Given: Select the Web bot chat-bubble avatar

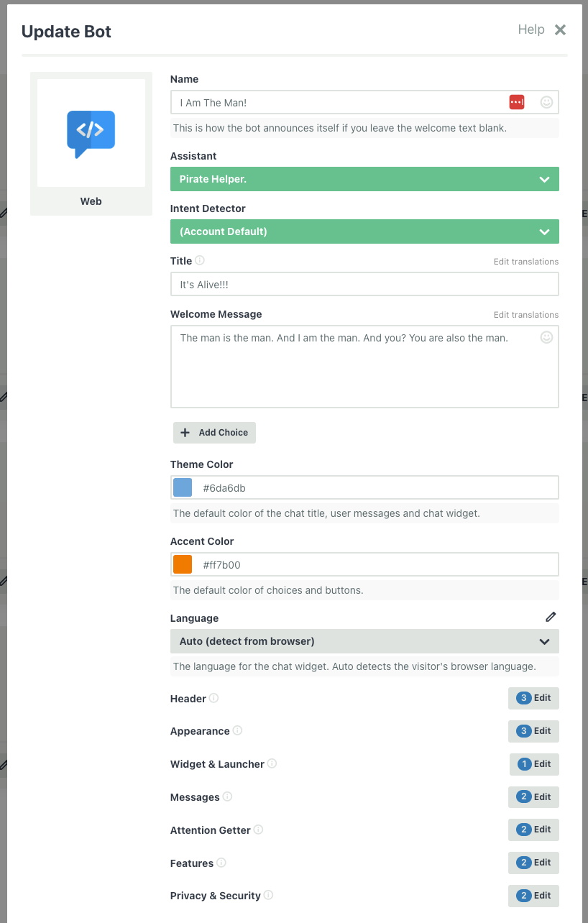Looking at the screenshot, I should [x=91, y=133].
